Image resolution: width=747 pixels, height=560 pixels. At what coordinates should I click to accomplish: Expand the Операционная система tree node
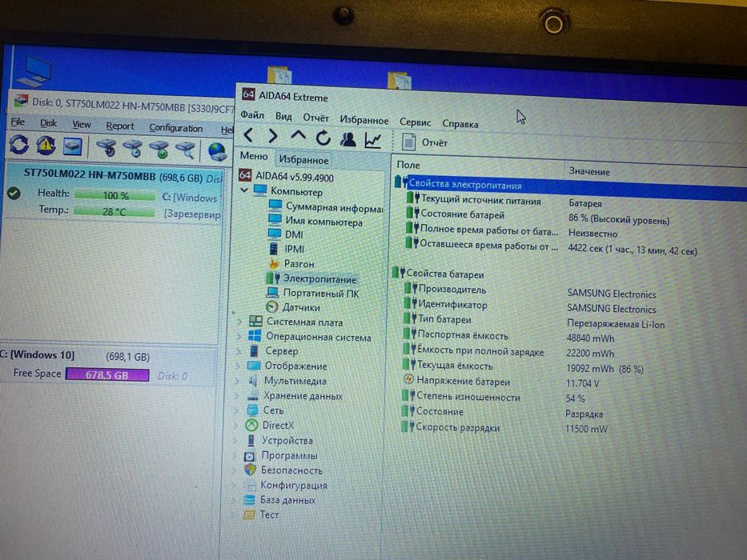[239, 336]
